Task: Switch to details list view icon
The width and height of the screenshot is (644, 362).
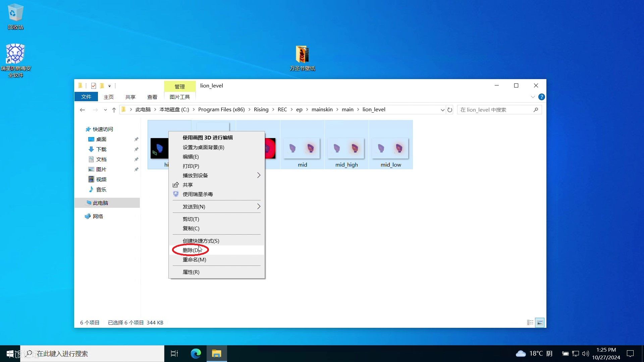Action: [x=530, y=322]
